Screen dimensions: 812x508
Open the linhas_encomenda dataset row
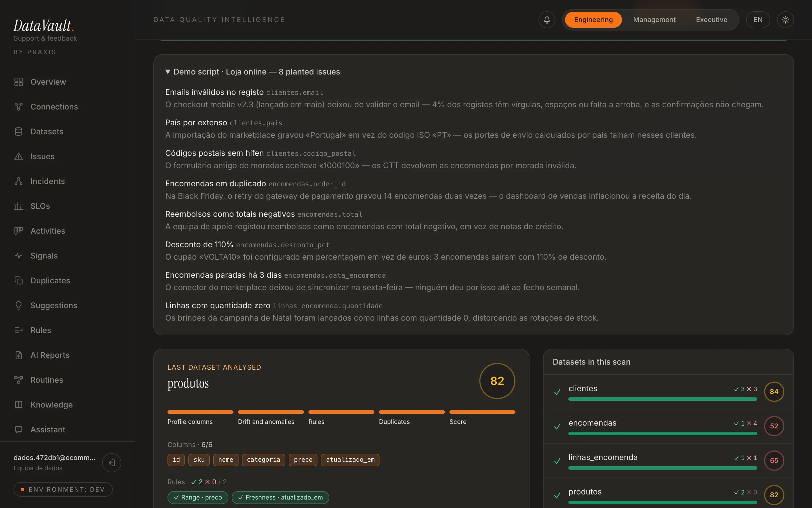click(668, 461)
